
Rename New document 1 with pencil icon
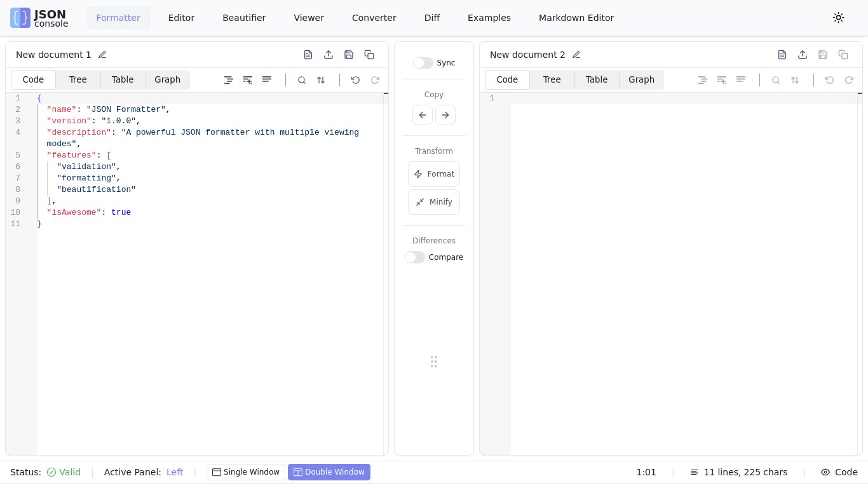tap(102, 55)
